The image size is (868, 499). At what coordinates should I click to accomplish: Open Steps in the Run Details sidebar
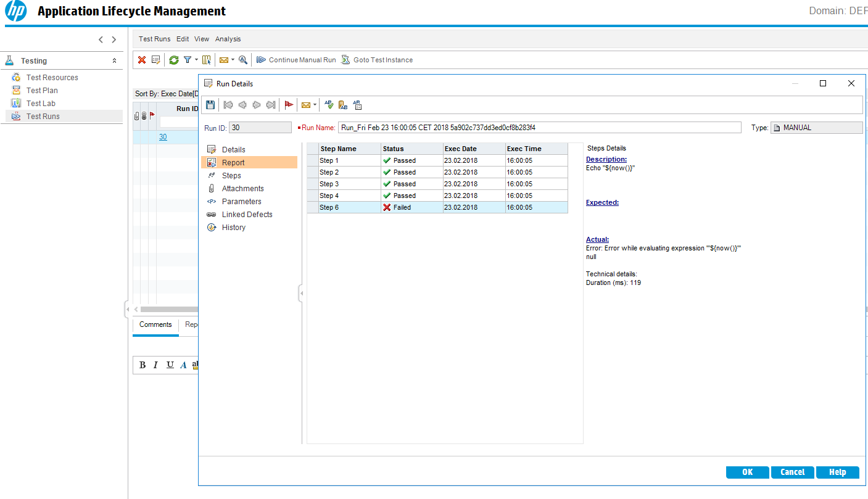pyautogui.click(x=231, y=176)
